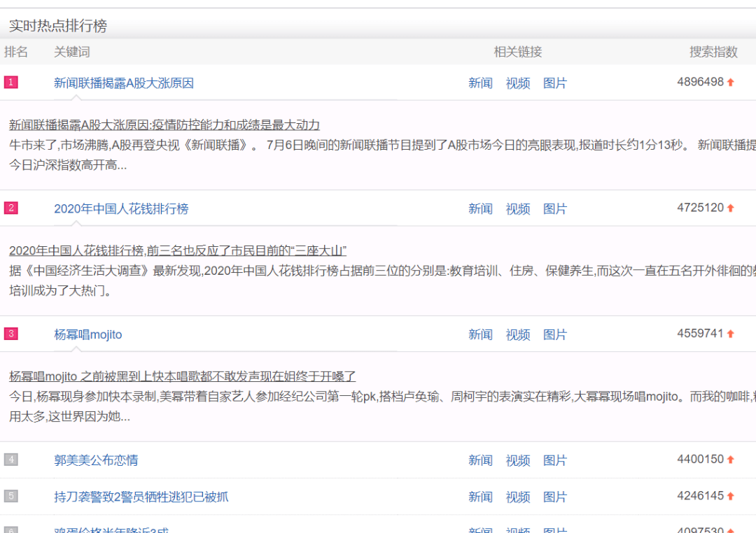Click the rank 3 pink badge

point(10,334)
